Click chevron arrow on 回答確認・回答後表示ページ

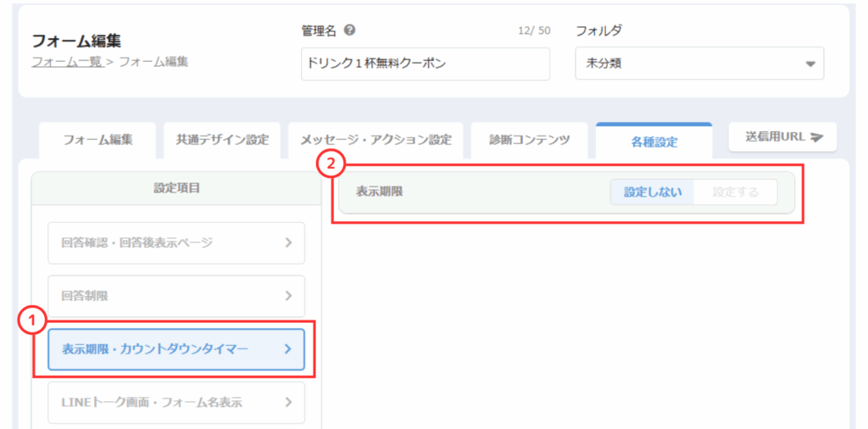288,242
